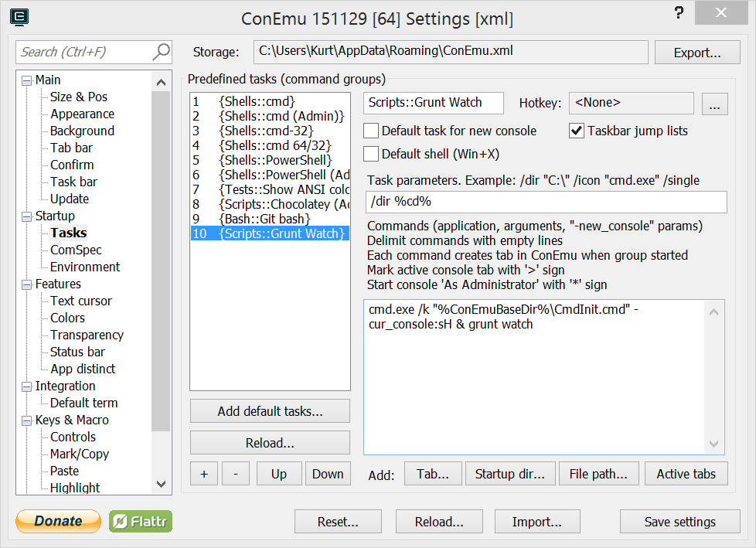Select the Tasks tree item
The image size is (756, 548).
click(69, 233)
